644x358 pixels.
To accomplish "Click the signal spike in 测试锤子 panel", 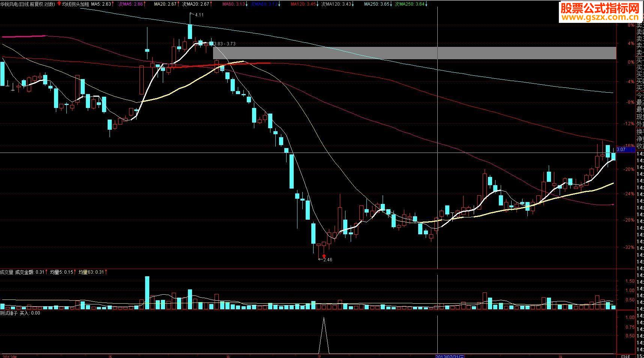I will click(x=324, y=336).
